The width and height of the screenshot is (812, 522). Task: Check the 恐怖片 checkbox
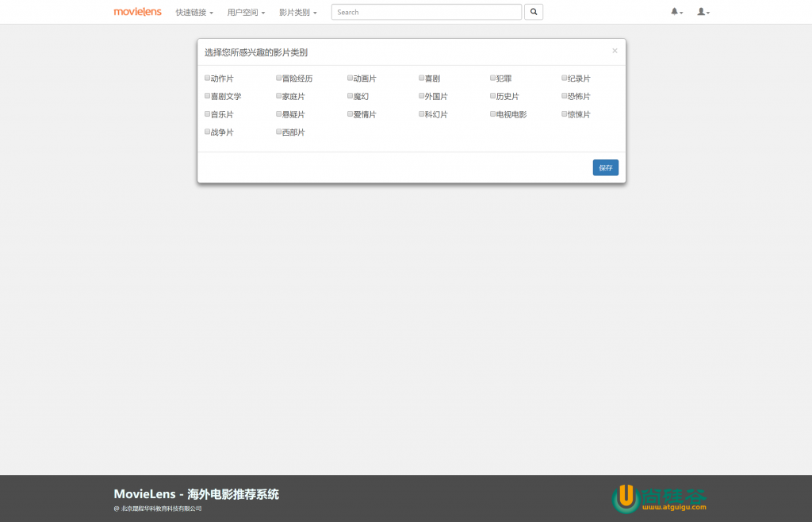point(565,96)
